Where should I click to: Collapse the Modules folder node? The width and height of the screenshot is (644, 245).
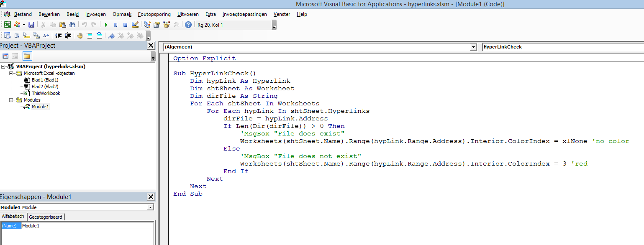pos(12,100)
